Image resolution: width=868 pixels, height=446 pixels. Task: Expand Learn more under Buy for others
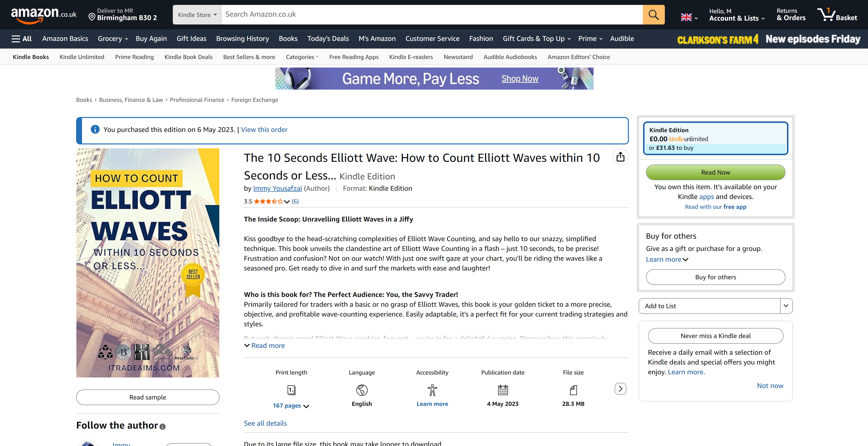coord(667,259)
